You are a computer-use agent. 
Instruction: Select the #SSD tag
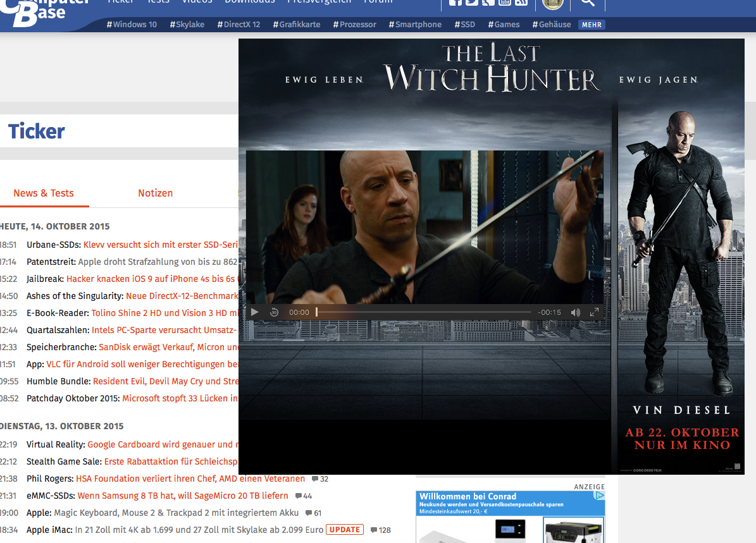(465, 25)
